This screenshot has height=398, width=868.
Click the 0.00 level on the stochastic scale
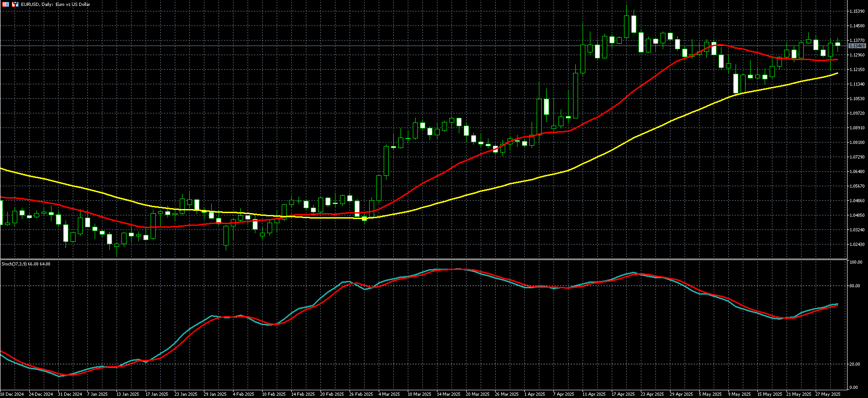point(854,388)
